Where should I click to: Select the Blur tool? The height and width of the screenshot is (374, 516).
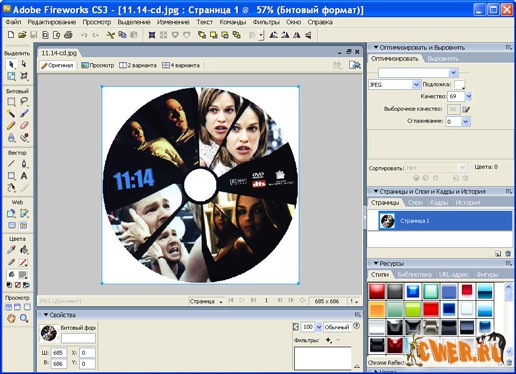pyautogui.click(x=11, y=137)
